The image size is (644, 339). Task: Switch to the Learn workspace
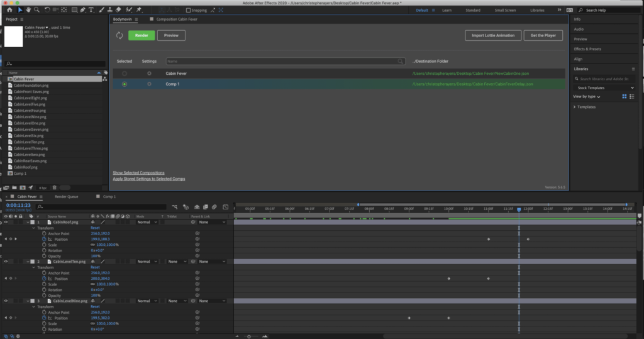click(x=447, y=10)
